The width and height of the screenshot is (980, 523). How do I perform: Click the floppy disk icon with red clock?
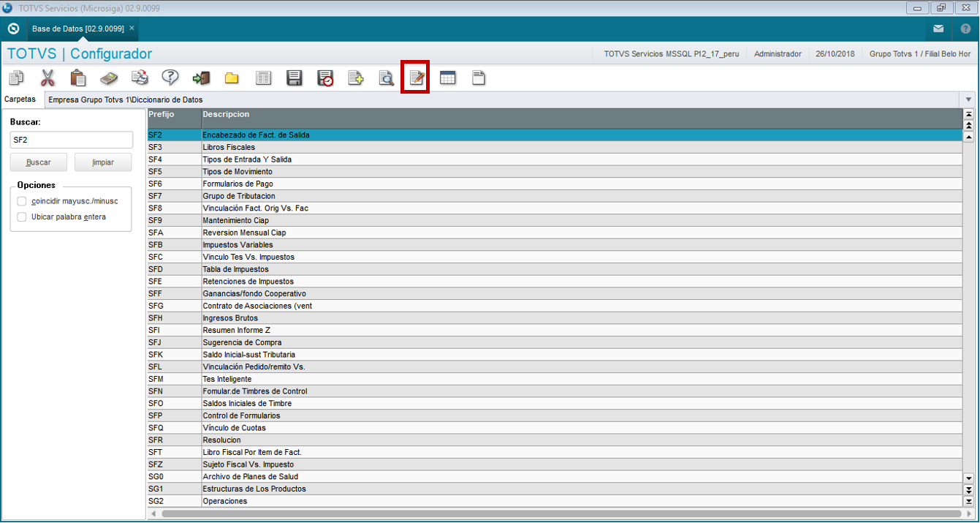(325, 78)
